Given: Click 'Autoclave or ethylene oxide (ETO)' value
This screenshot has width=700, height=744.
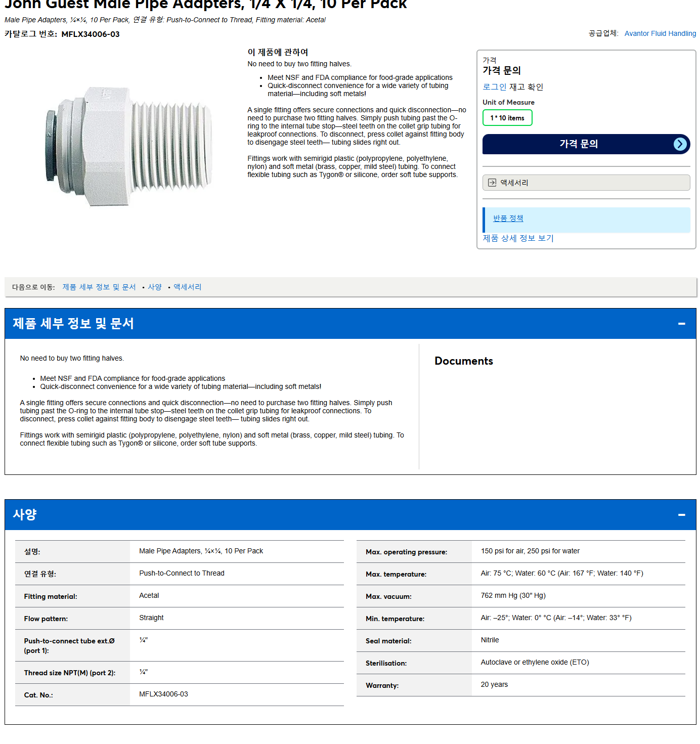Looking at the screenshot, I should click(x=535, y=662).
